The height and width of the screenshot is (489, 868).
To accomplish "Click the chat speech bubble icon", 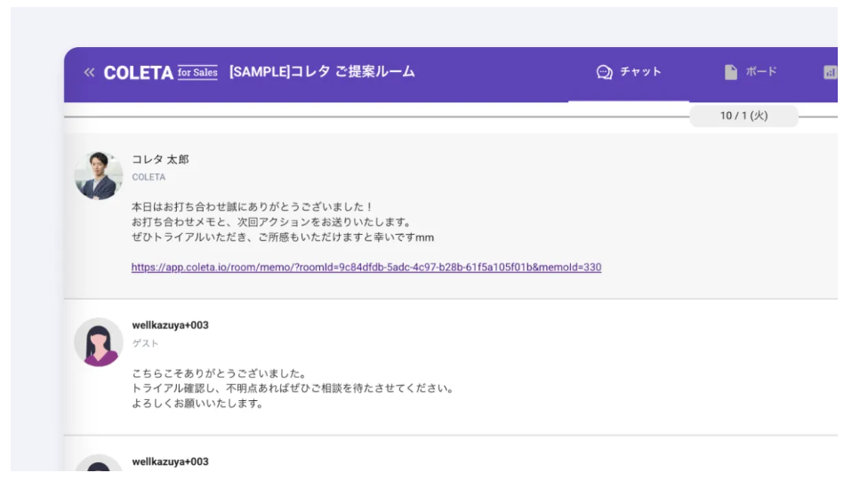I will (605, 72).
